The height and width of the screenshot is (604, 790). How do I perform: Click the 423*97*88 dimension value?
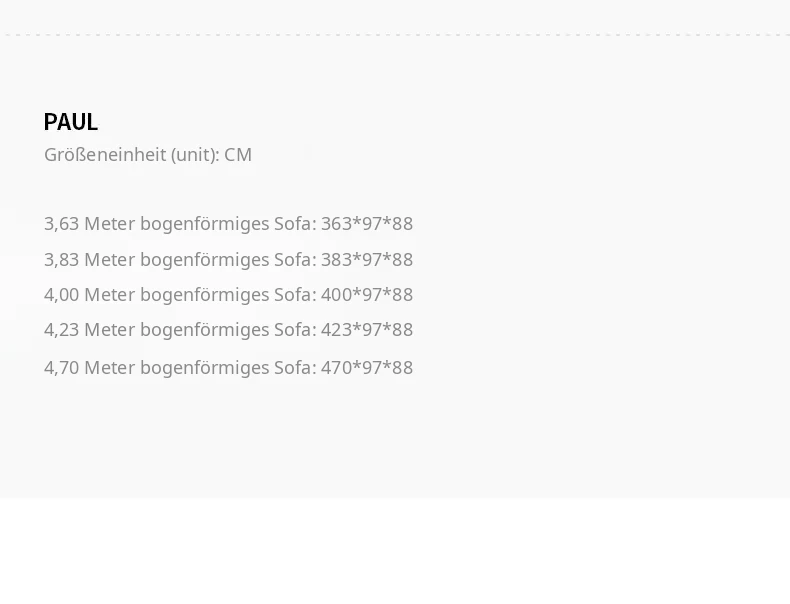(367, 330)
